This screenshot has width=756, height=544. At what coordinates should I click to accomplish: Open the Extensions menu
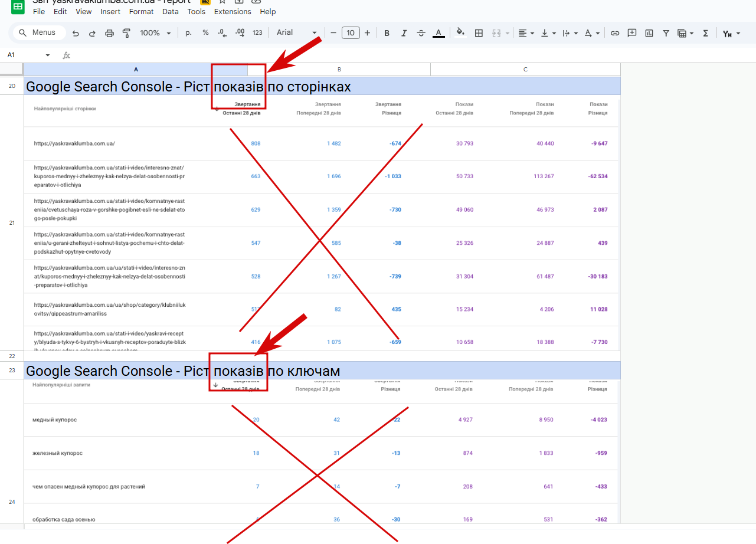232,12
